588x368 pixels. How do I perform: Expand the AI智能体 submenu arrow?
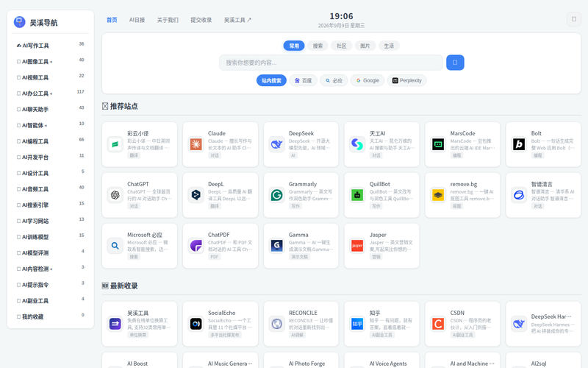pyautogui.click(x=46, y=126)
